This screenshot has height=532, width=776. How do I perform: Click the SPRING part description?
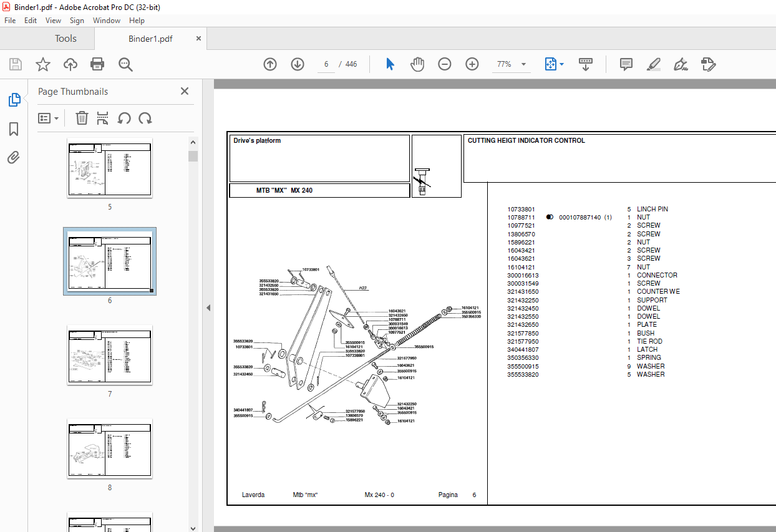coord(649,358)
